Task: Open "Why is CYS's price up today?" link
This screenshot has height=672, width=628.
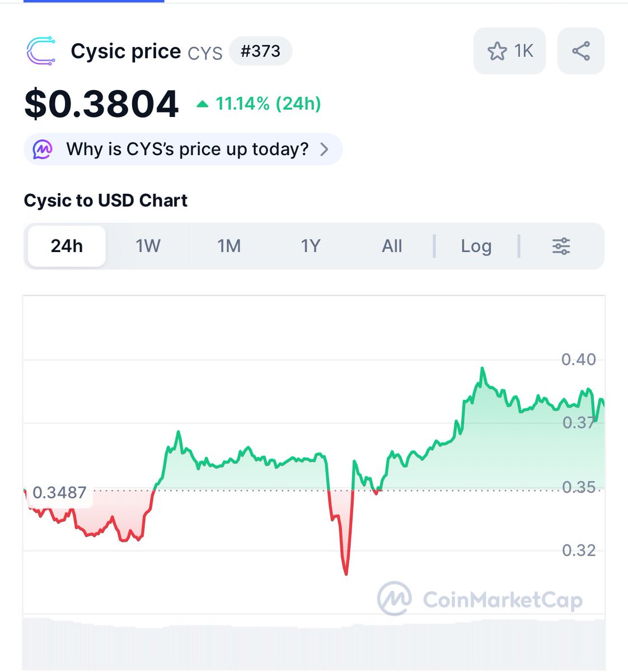Action: click(x=188, y=150)
